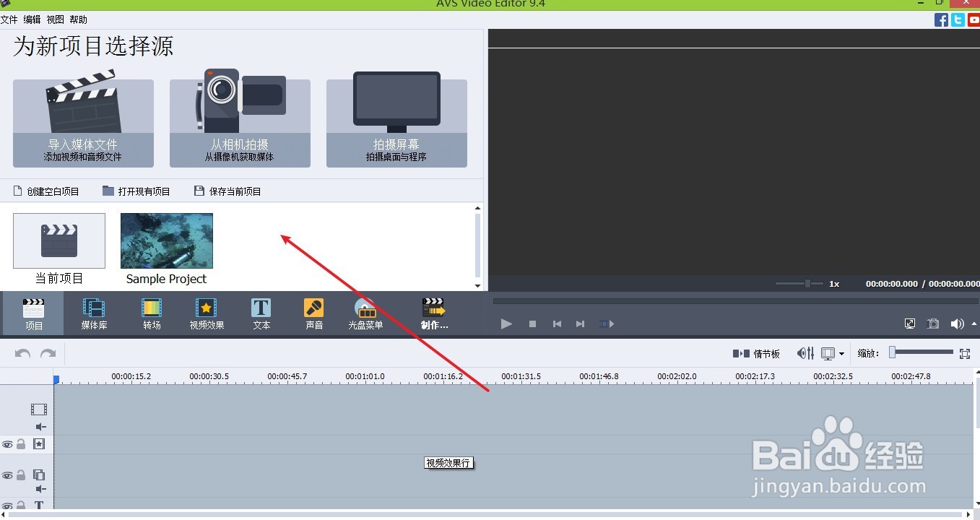The height and width of the screenshot is (520, 980).
Task: Expand the volume slider arrow beside speaker
Action: (974, 324)
